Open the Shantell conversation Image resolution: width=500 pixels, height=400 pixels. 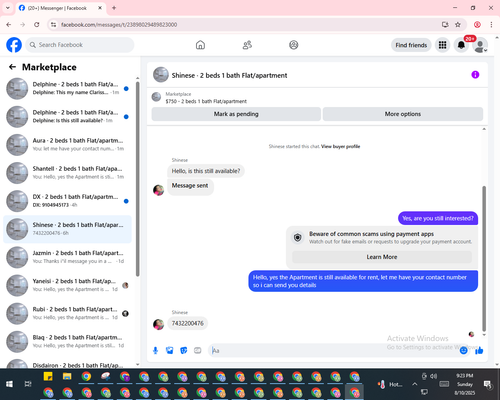pos(68,173)
